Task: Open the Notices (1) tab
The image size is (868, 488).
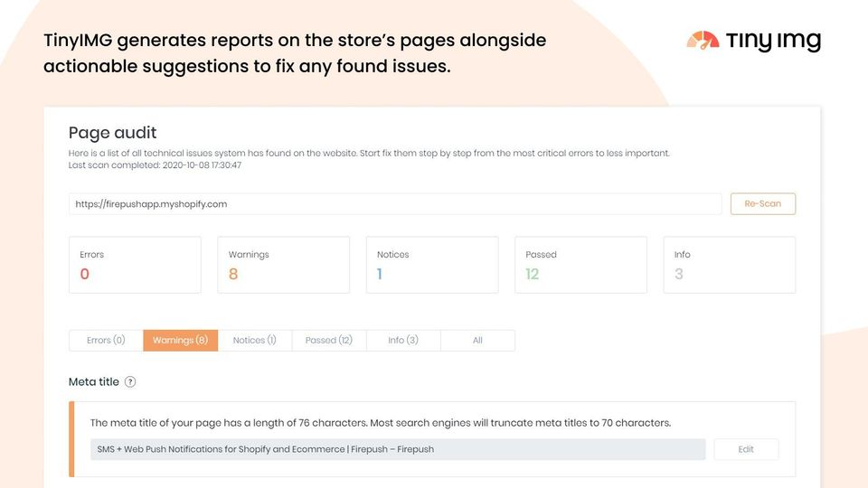Action: [x=254, y=341]
